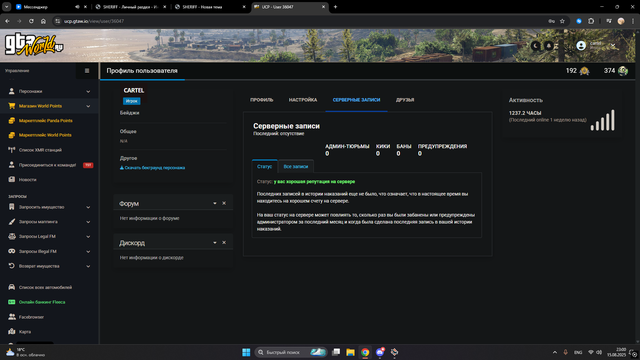
Task: Open a new browser tab
Action: (336, 7)
